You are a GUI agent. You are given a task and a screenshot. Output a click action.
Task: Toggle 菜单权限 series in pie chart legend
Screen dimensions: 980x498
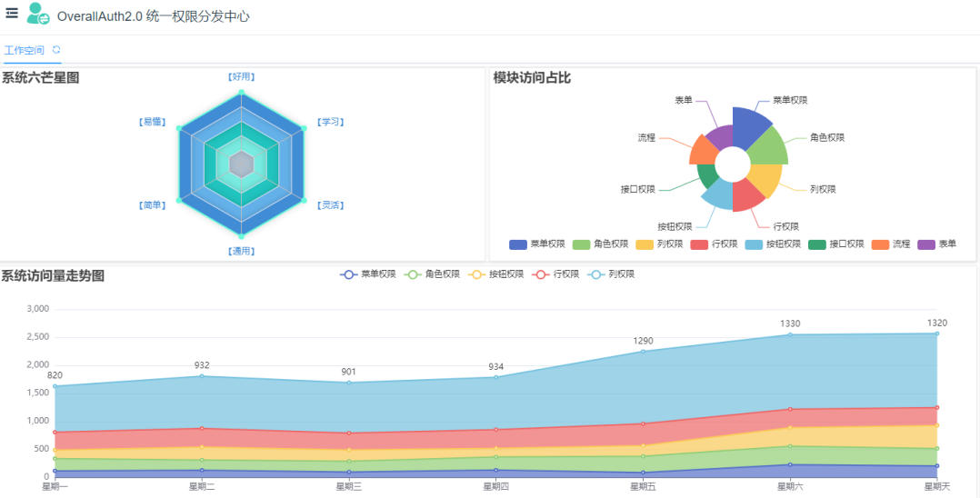[537, 244]
